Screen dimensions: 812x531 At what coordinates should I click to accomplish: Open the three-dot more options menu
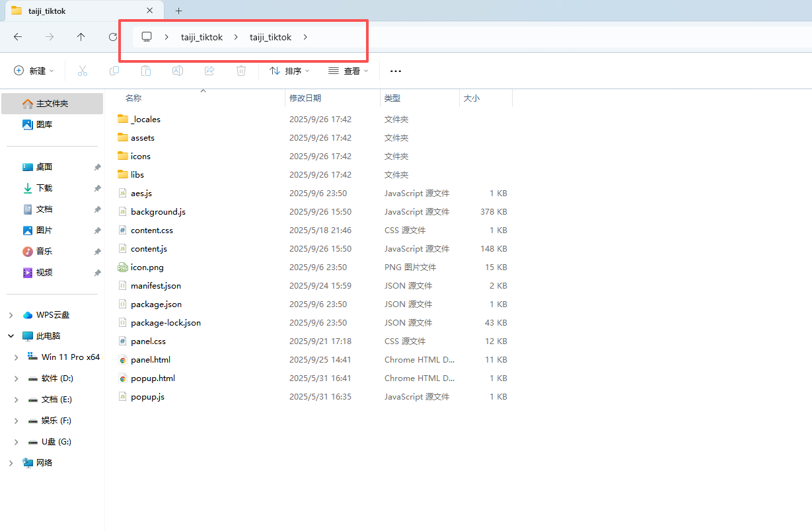(x=396, y=71)
